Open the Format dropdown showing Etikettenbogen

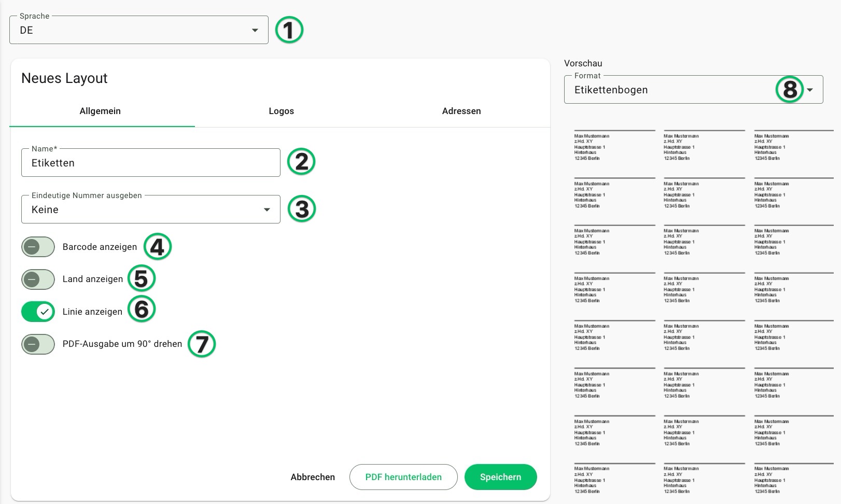693,90
